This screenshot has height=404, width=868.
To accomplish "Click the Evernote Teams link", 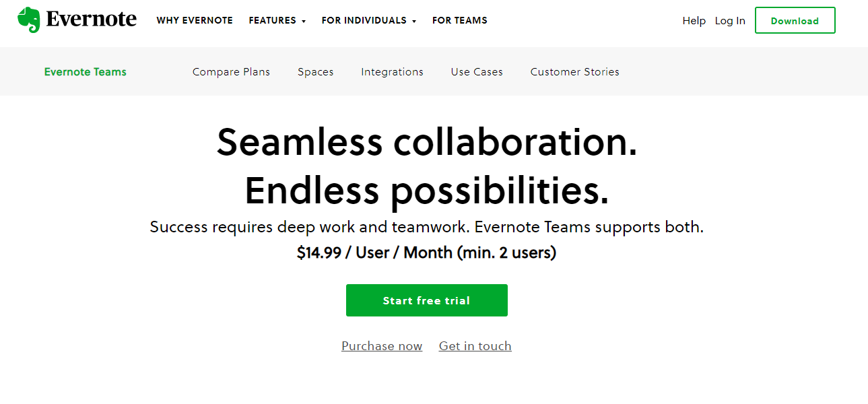I will [x=85, y=71].
